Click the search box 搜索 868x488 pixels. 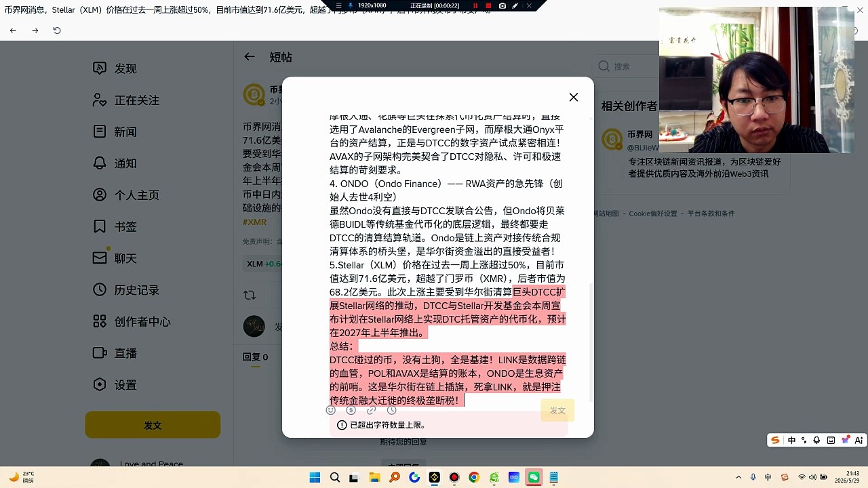tap(627, 66)
